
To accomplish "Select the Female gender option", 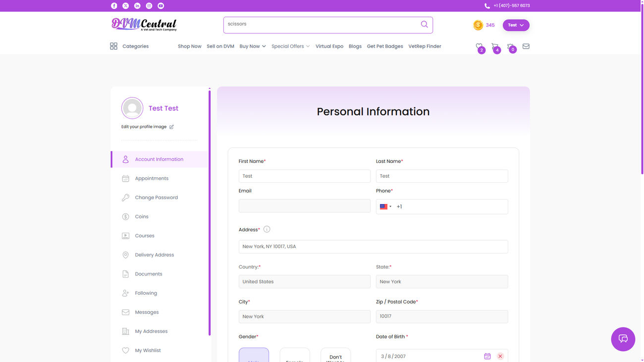I will pyautogui.click(x=295, y=355).
